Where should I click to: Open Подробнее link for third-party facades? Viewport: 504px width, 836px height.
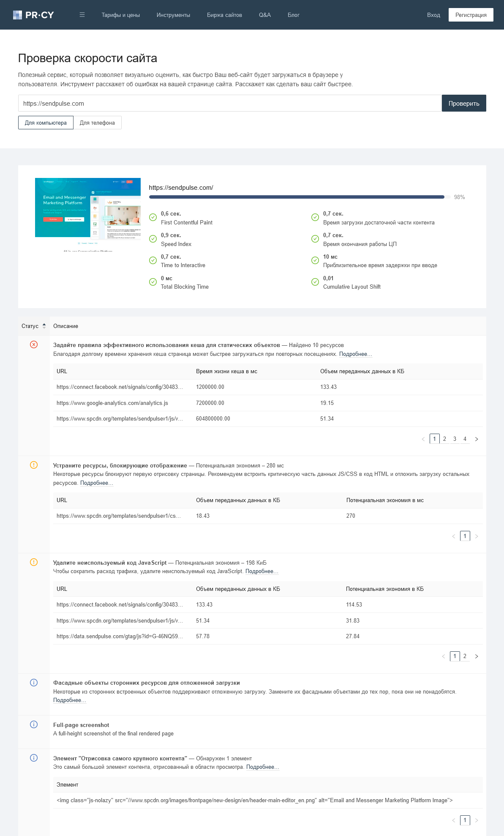(70, 700)
